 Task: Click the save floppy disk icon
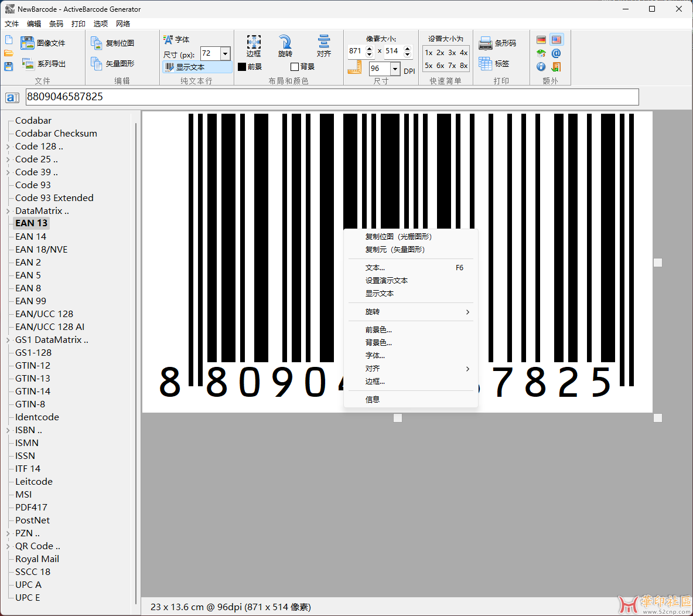tap(9, 66)
